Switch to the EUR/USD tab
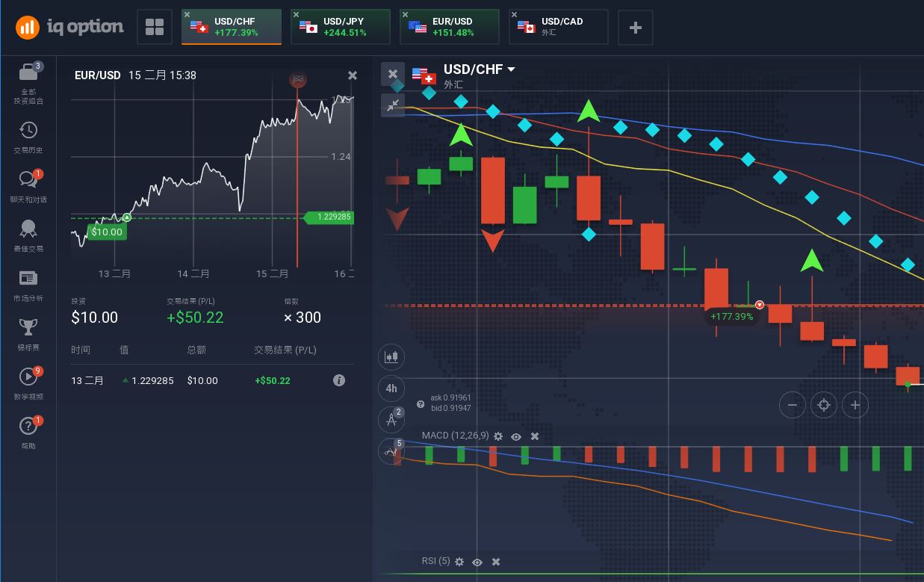924x582 pixels. tap(450, 28)
